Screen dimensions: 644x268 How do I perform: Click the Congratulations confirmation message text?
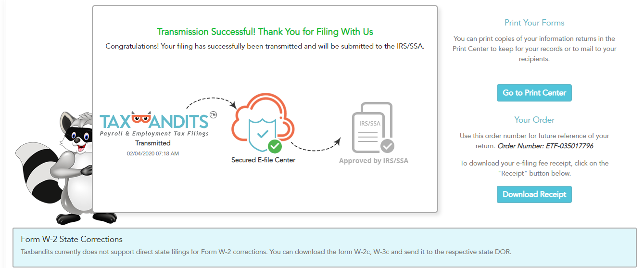(x=265, y=47)
